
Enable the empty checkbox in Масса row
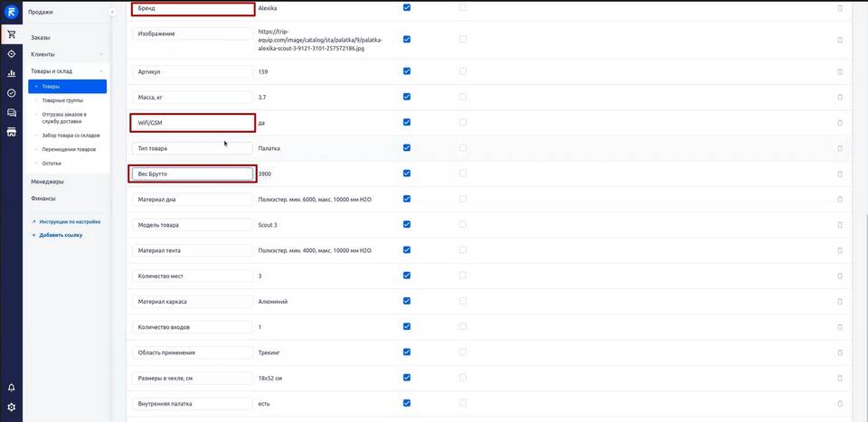click(463, 97)
